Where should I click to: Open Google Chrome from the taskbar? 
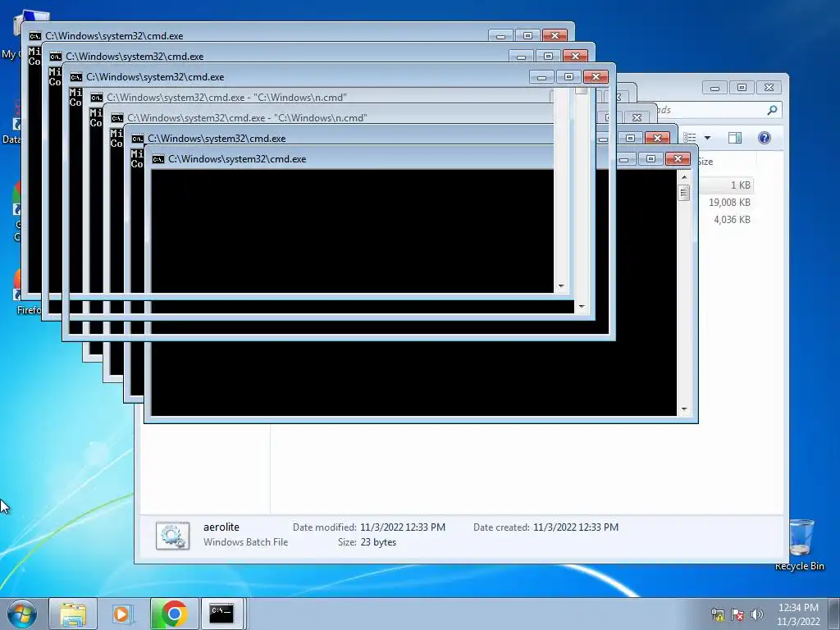[174, 614]
